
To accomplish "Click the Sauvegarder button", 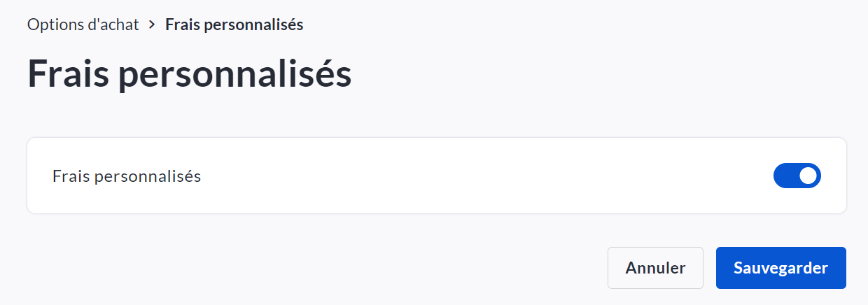I will point(780,268).
